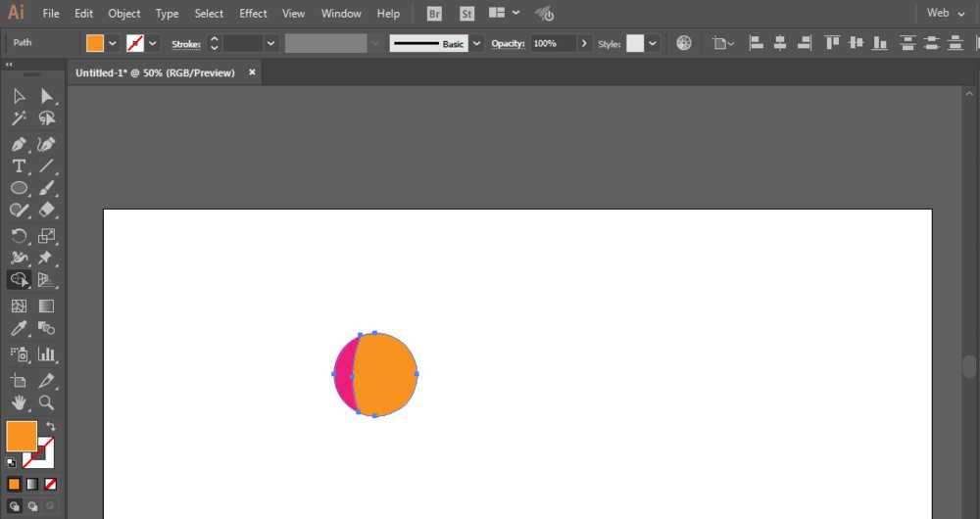980x519 pixels.
Task: Open the fill color dropdown arrow
Action: coord(113,44)
